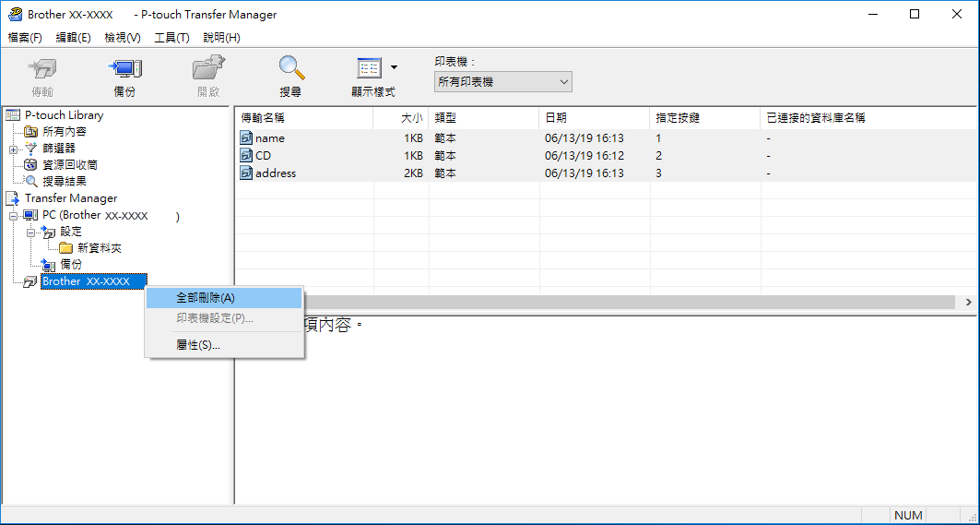Click the NUM status bar indicator
980x525 pixels.
908,516
